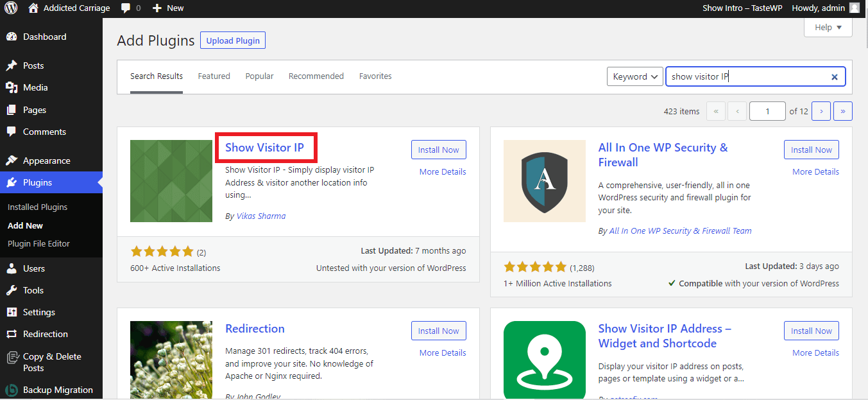Open the site home icon Addicted Carriage

(34, 8)
